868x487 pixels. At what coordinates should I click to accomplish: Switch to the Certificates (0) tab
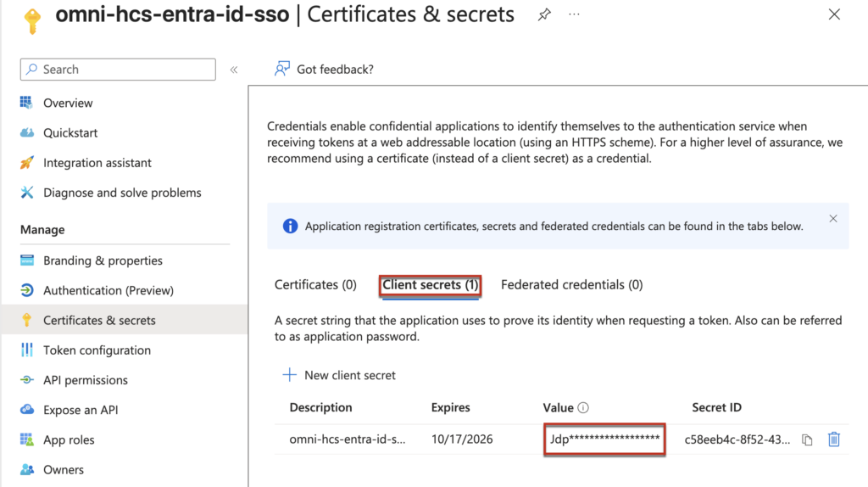coord(315,285)
